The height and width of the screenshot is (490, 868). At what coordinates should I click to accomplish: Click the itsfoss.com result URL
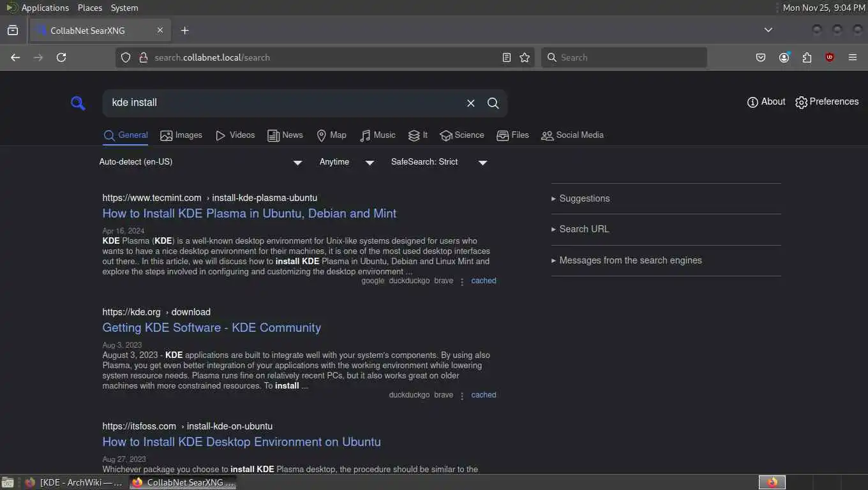[x=188, y=426]
